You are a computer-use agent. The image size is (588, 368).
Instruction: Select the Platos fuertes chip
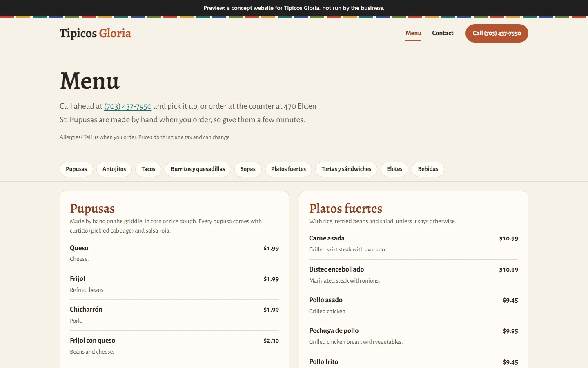click(288, 169)
